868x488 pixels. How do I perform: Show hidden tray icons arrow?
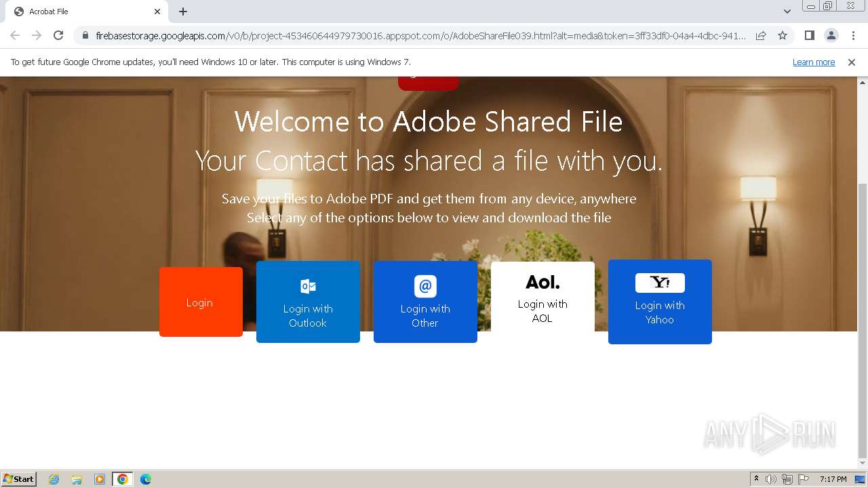click(756, 479)
